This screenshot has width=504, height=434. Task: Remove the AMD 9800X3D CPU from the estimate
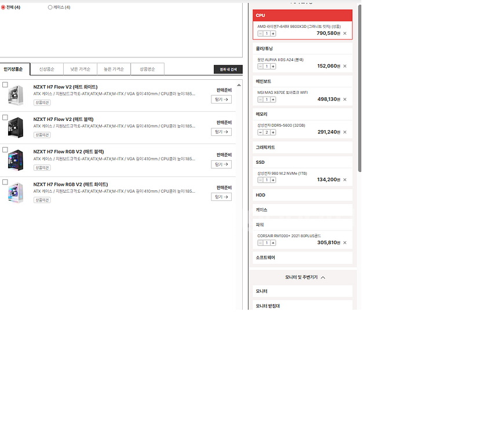coord(345,34)
